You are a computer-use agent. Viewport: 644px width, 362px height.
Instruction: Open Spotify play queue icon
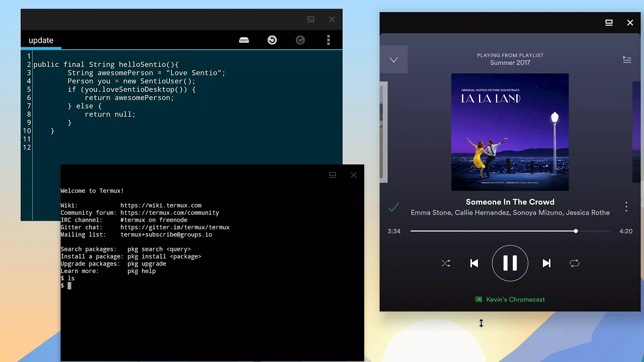click(x=627, y=60)
